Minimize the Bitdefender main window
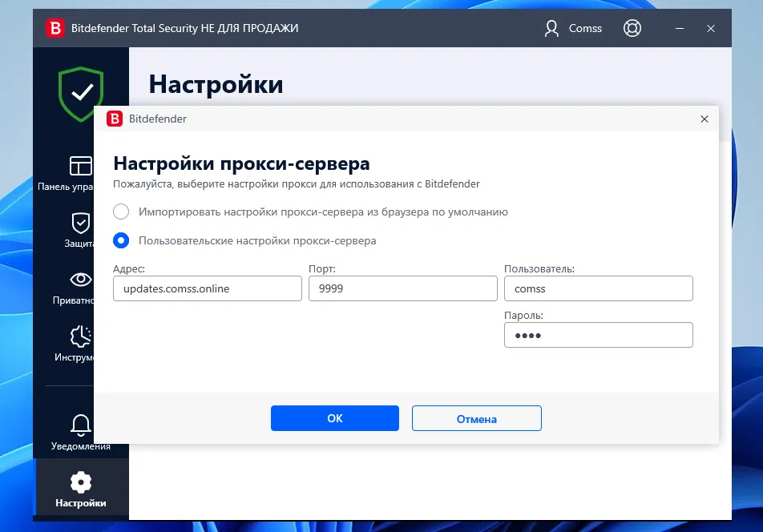 (680, 28)
